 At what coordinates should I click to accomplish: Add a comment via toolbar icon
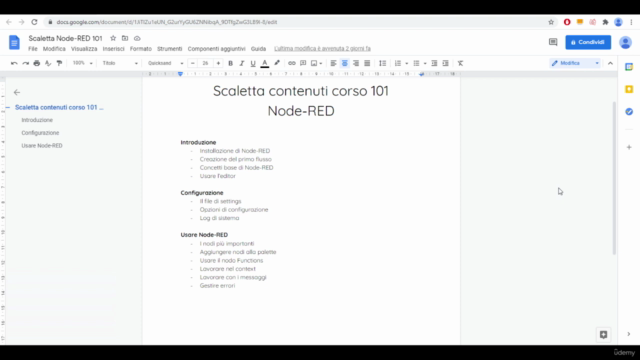click(x=303, y=63)
